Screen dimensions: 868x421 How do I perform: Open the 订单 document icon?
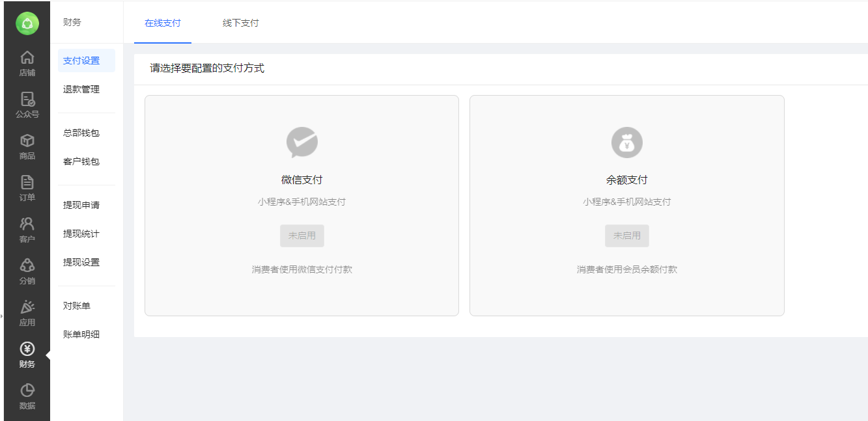27,183
